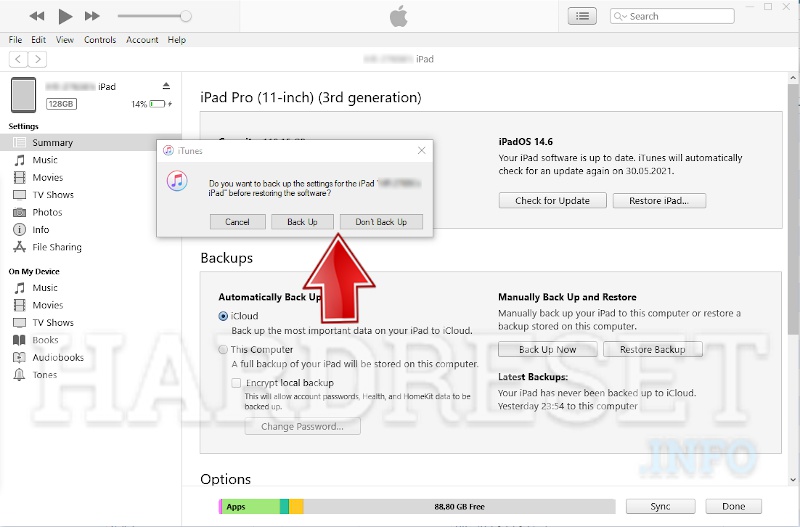Enable Encrypt local backup checkbox
Viewport: 800px width, 527px height.
tap(236, 383)
